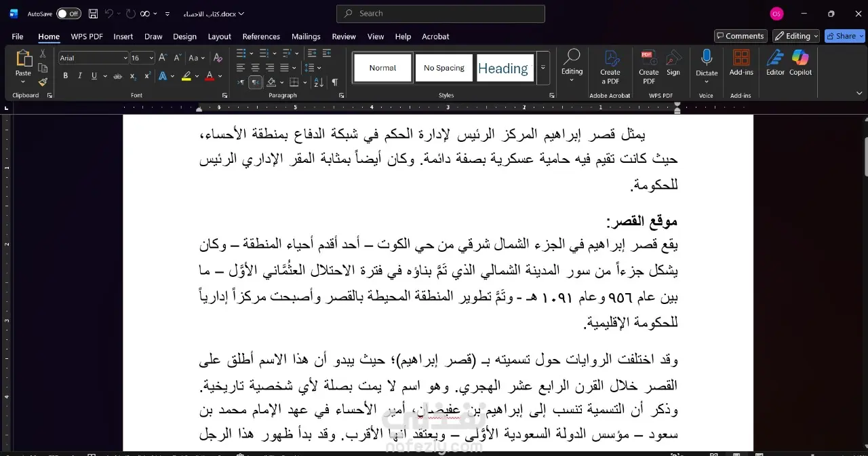Redo action in title bar
Image resolution: width=868 pixels, height=456 pixels.
[130, 14]
